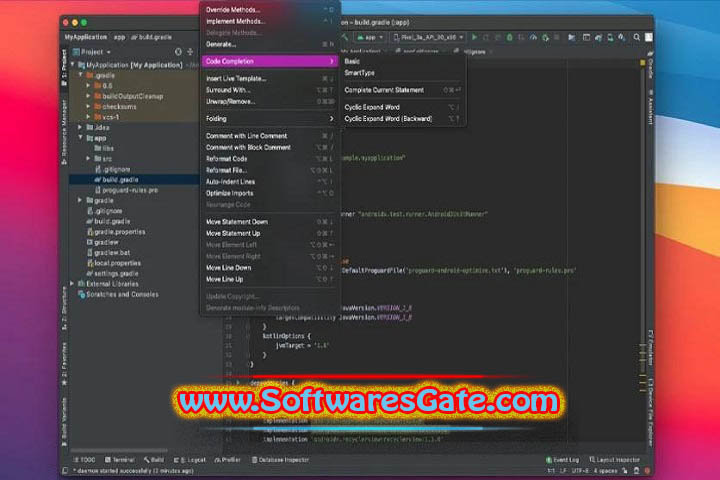The height and width of the screenshot is (480, 720).
Task: Choose Implement Methods... from the menu
Action: point(270,21)
